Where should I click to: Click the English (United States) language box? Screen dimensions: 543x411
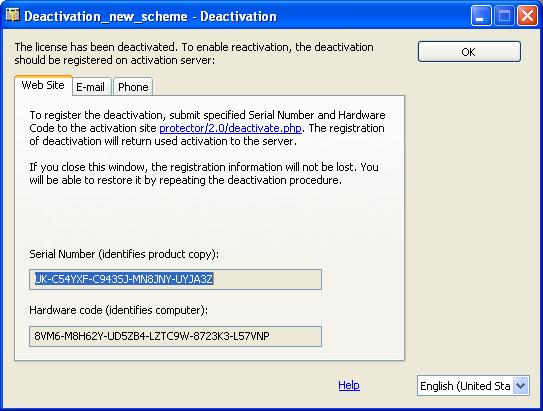(473, 386)
